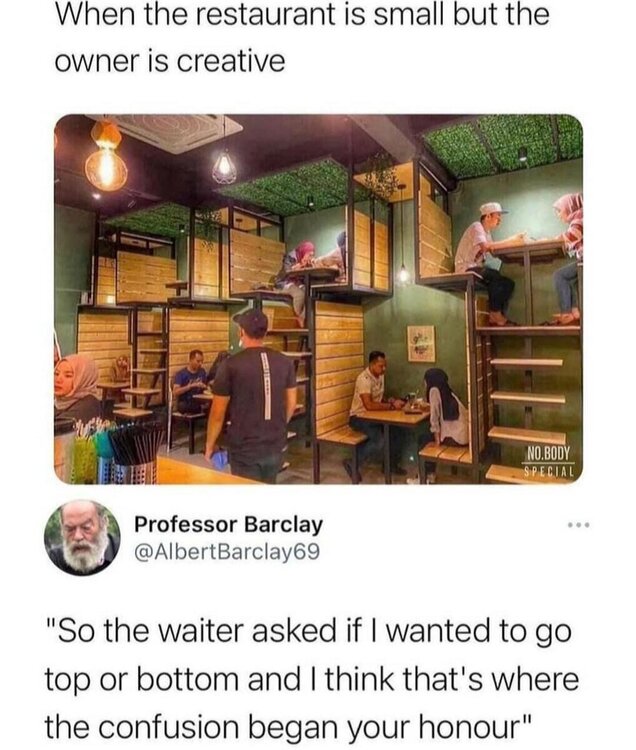
Task: Open the @AlbertBarclay69 handle link
Action: point(227,551)
